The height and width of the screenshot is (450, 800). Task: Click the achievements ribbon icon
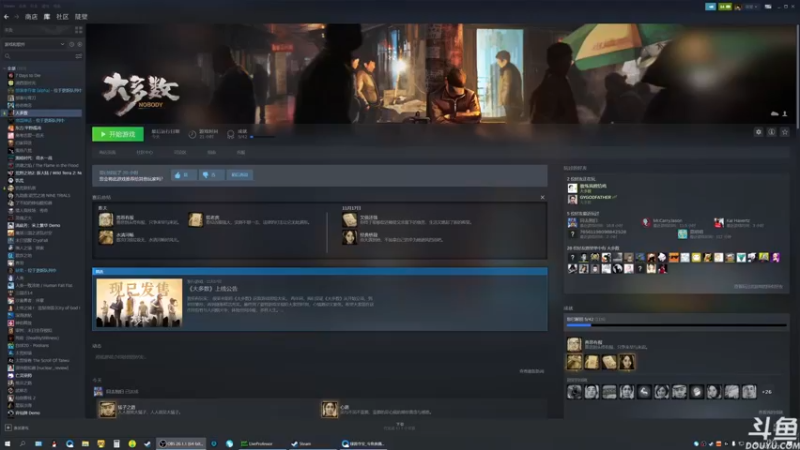click(231, 135)
